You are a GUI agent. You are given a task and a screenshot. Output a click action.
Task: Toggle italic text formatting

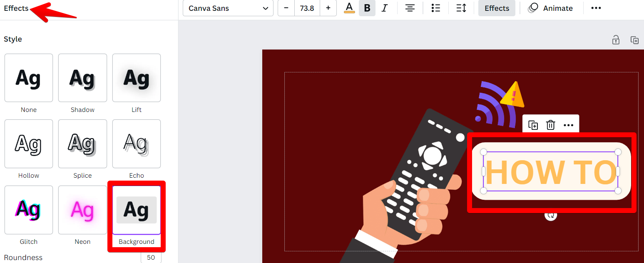point(385,8)
